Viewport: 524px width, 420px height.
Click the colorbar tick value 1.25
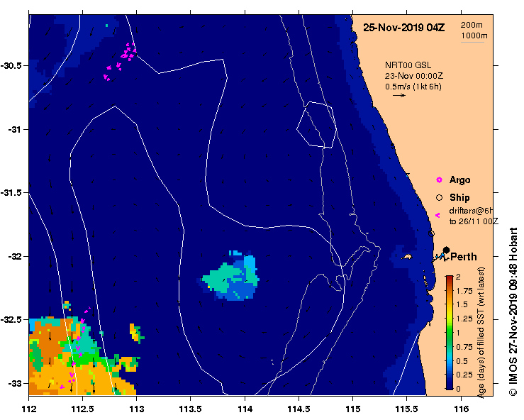coord(464,319)
